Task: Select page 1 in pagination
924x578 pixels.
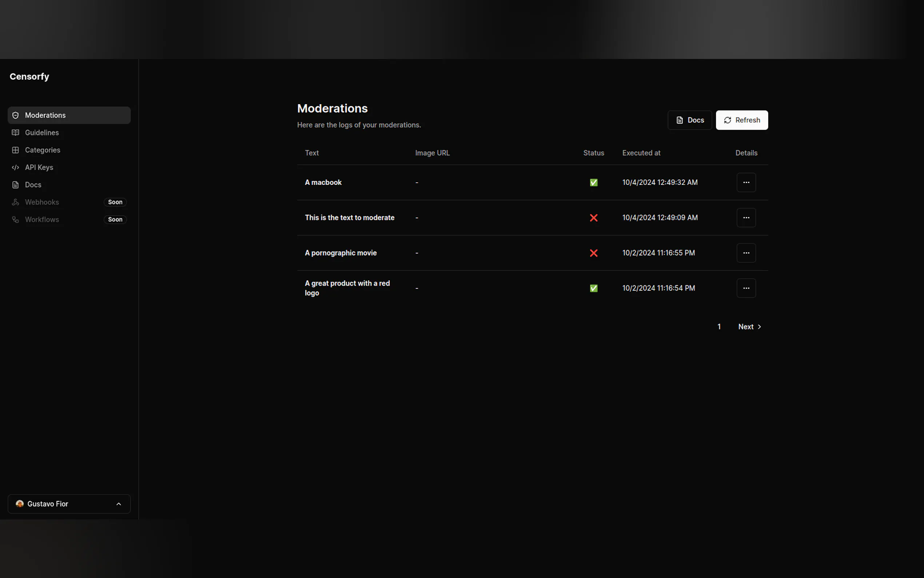Action: point(718,326)
